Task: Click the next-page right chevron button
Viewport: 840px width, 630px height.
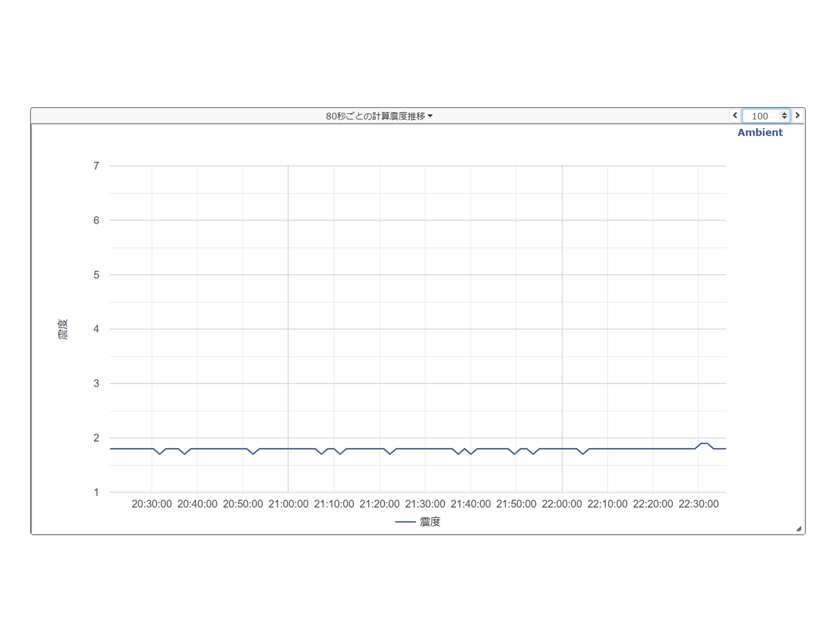Action: pos(798,116)
